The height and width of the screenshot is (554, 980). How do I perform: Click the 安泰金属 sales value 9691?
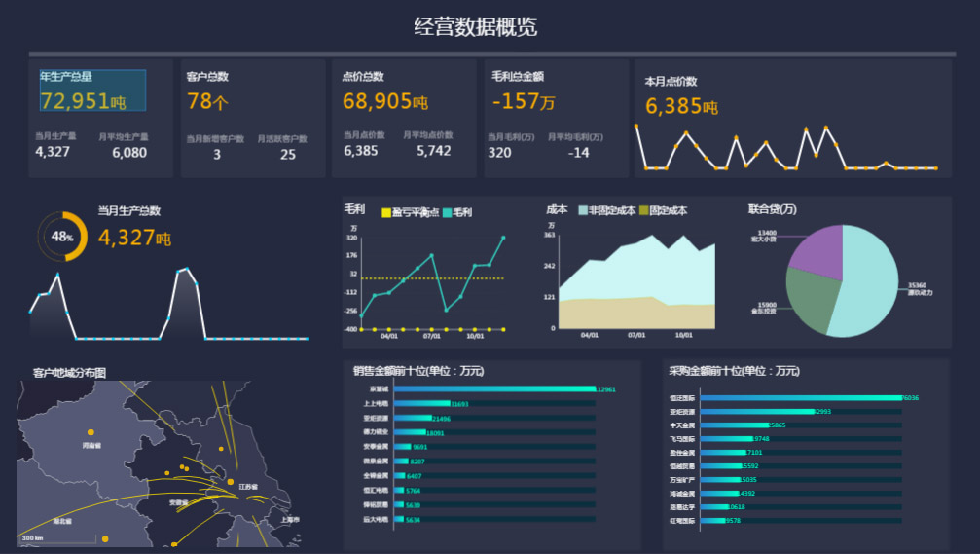point(420,447)
